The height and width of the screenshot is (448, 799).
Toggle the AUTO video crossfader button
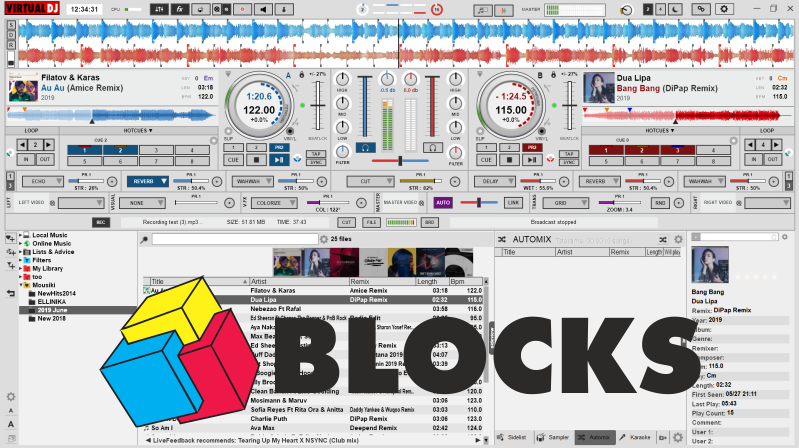click(443, 202)
